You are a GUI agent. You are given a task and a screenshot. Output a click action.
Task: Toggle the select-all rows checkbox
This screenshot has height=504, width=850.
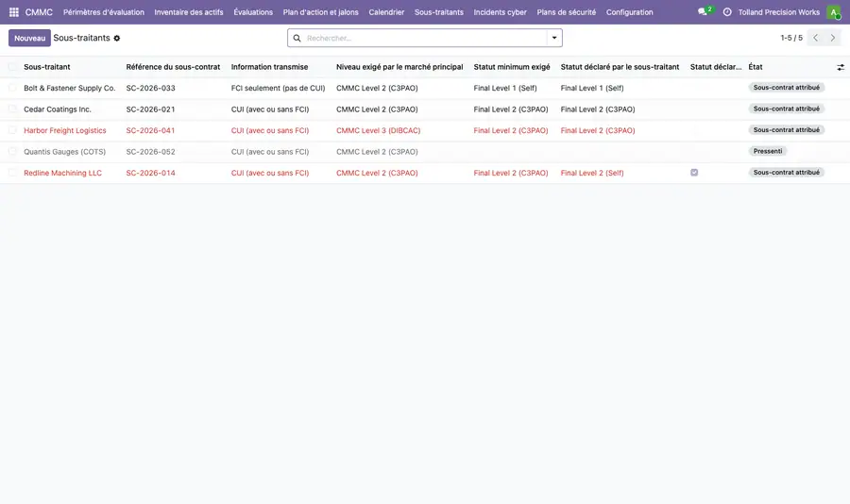[x=12, y=67]
